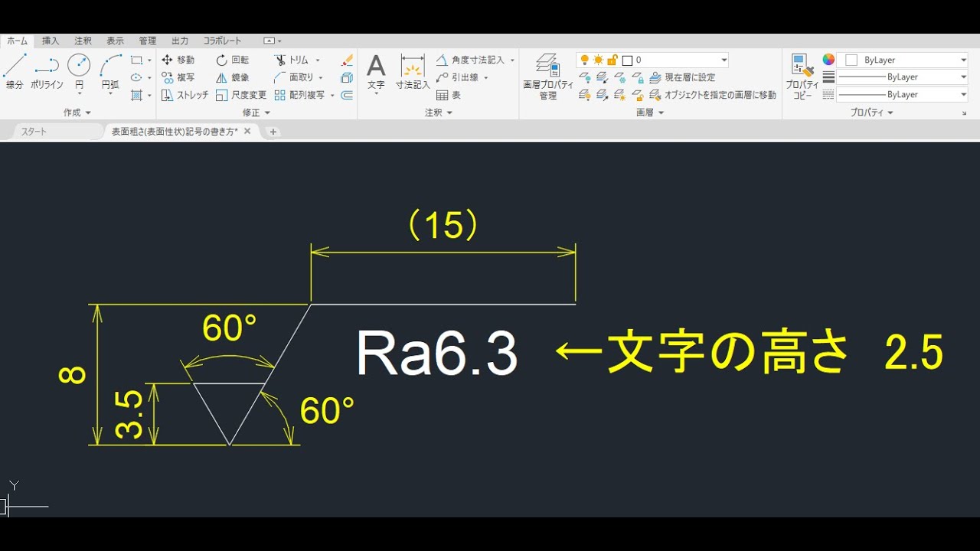Click the Offset tool icon
The height and width of the screenshot is (551, 980).
[347, 95]
